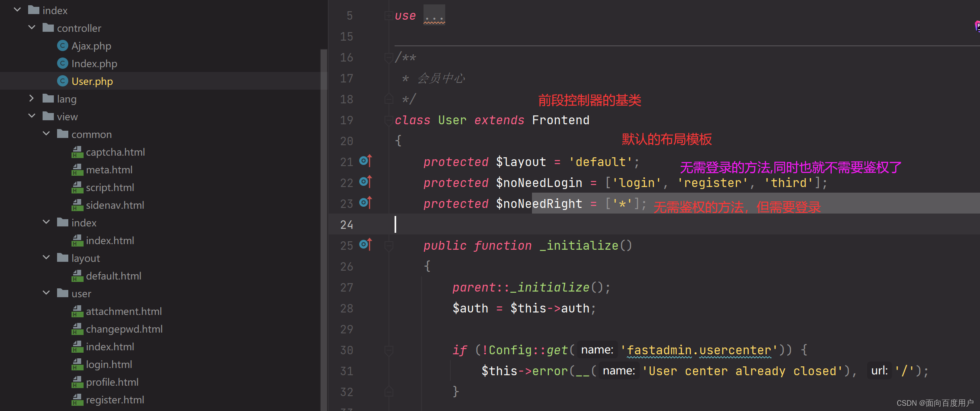The height and width of the screenshot is (411, 980).
Task: Click the common folder icon
Action: [63, 134]
